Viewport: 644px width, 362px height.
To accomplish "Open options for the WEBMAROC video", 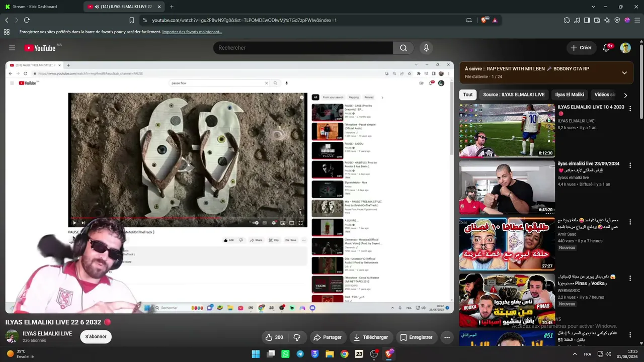I will pos(630,278).
